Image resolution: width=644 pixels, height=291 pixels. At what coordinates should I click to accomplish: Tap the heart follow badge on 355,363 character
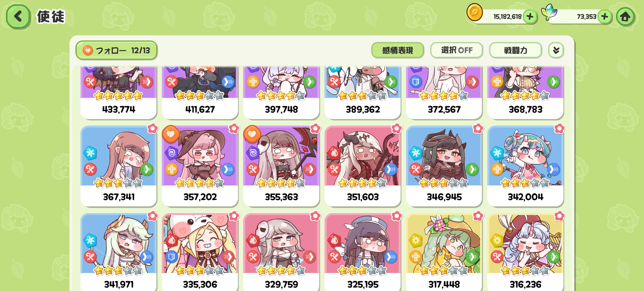(x=252, y=134)
